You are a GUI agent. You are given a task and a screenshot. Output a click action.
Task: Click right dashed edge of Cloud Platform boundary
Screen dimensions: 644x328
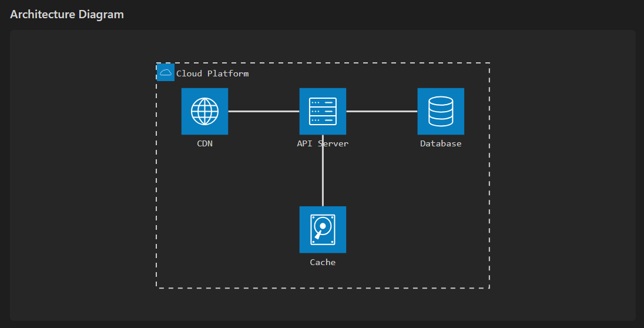point(489,176)
